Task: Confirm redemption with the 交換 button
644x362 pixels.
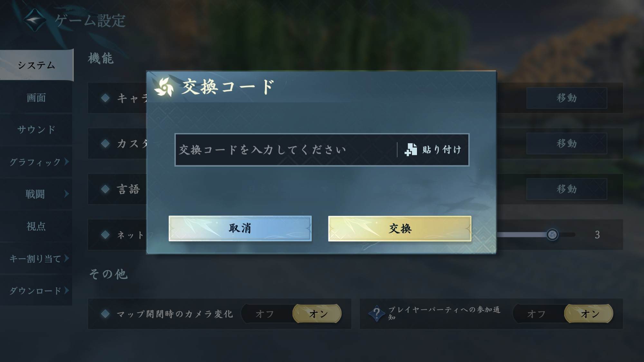Action: [x=400, y=228]
